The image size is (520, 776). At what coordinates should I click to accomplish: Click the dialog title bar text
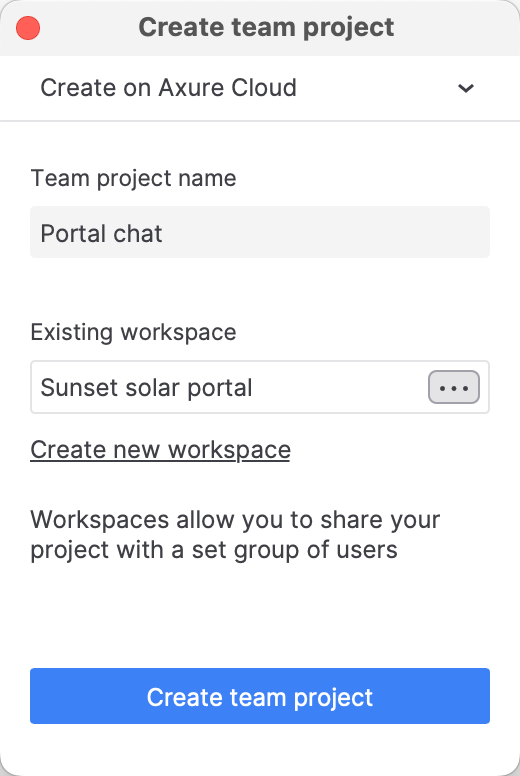pyautogui.click(x=266, y=27)
